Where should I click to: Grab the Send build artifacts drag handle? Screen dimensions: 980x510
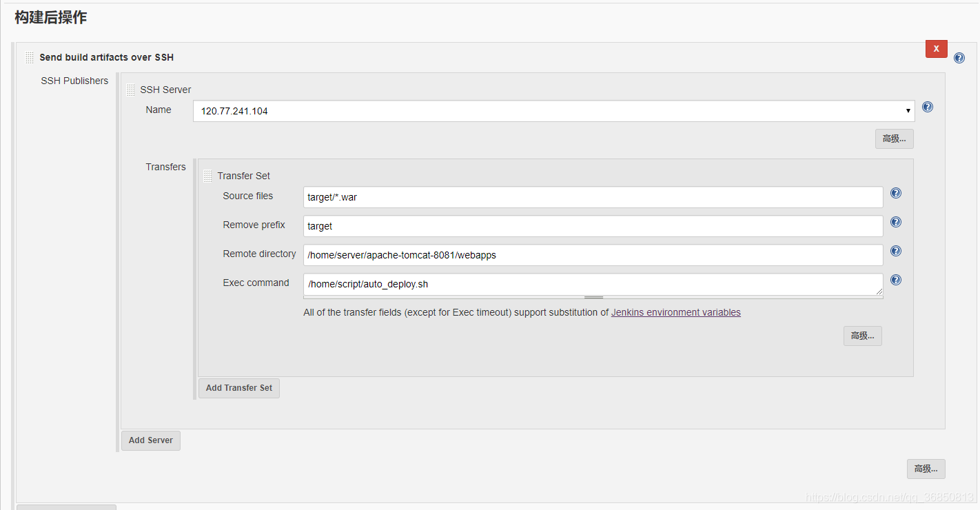click(30, 58)
